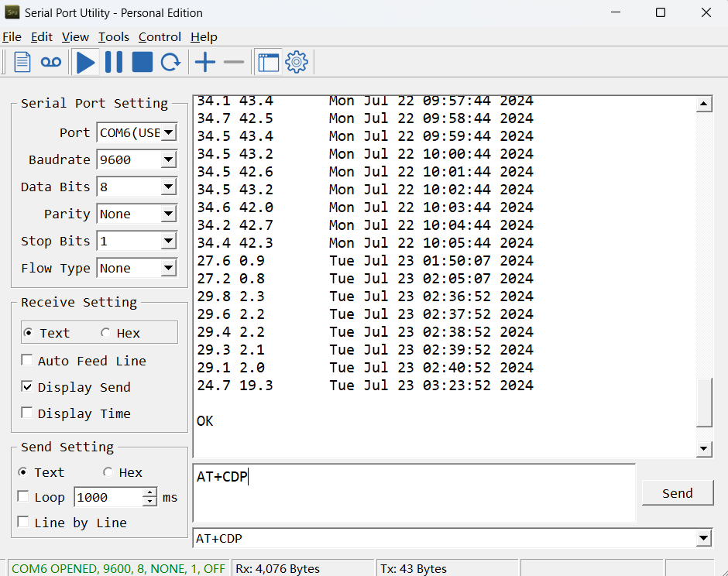Open the Help menu

click(x=204, y=37)
